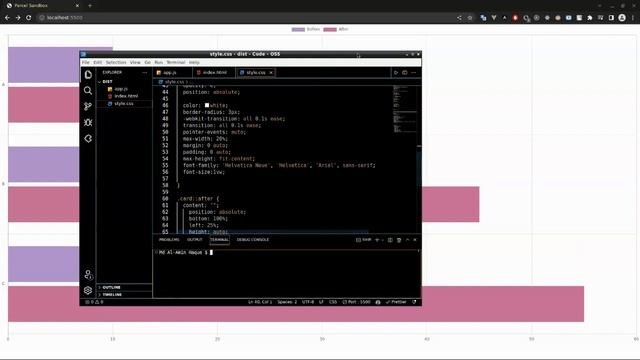Select the Terminal panel tab
This screenshot has height=360, width=640.
(219, 240)
